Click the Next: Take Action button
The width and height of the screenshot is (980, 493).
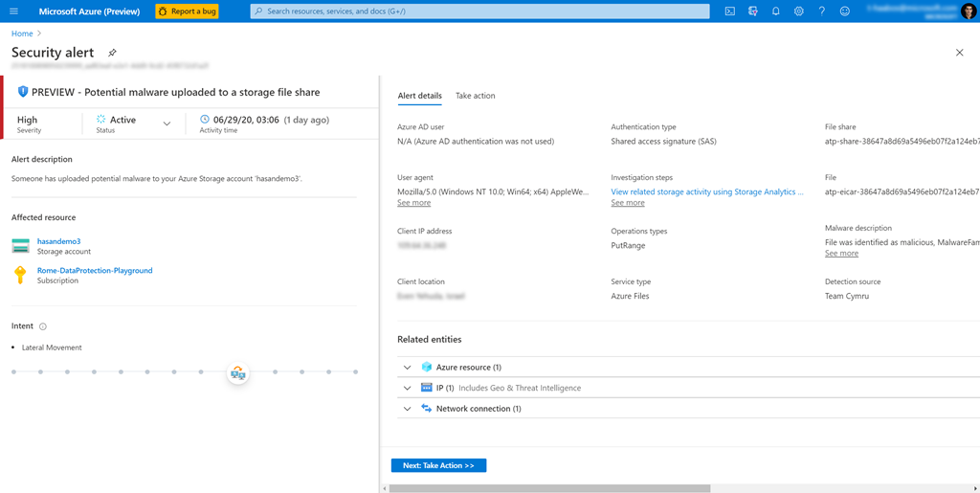[x=438, y=465]
